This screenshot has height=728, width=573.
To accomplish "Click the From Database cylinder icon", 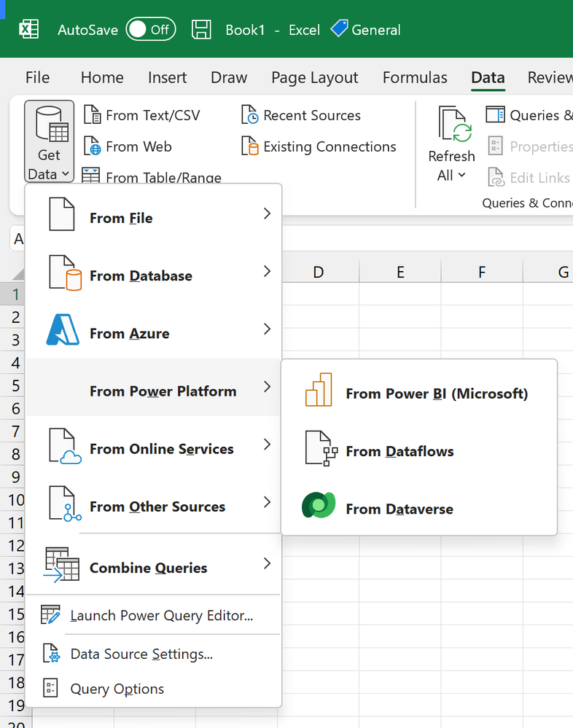I will [66, 273].
